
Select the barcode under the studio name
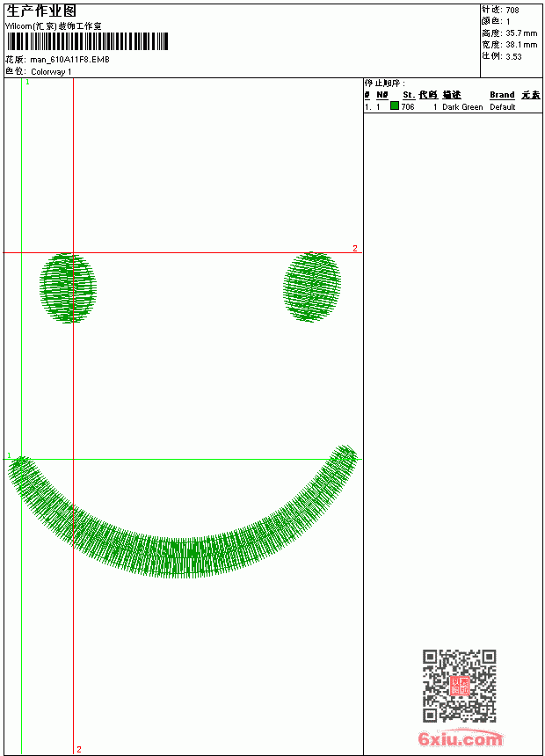click(x=87, y=41)
